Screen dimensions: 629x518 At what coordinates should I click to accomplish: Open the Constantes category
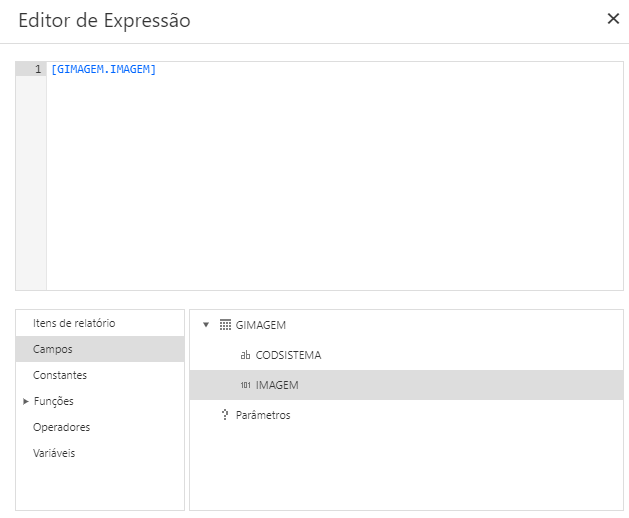[60, 375]
